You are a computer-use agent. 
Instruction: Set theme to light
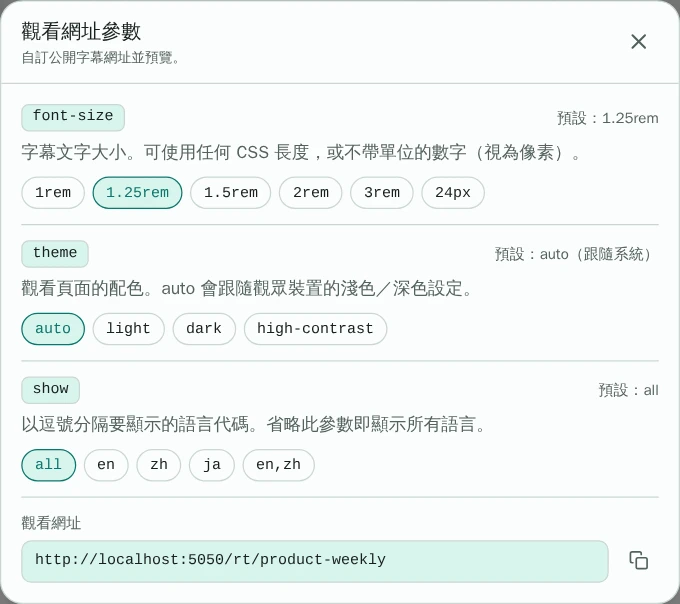tap(128, 329)
